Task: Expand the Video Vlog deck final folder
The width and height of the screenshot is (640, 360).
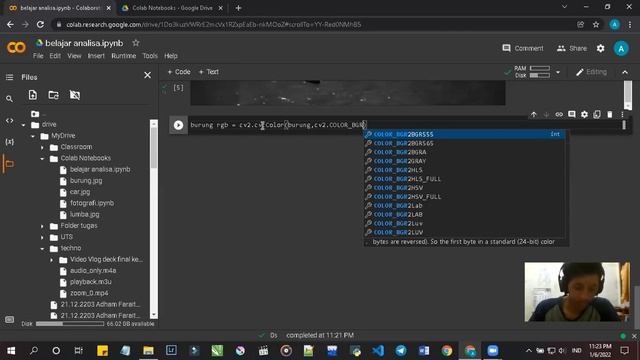Action: coord(52,260)
